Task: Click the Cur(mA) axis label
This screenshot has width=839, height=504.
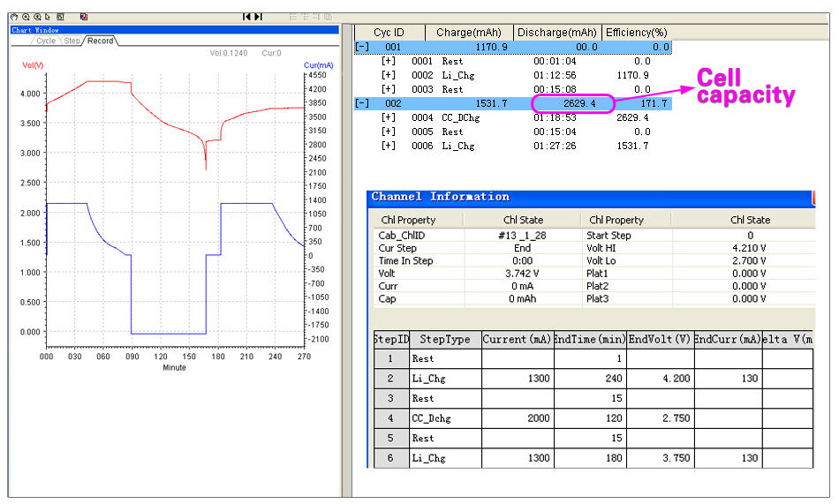Action: pyautogui.click(x=318, y=65)
